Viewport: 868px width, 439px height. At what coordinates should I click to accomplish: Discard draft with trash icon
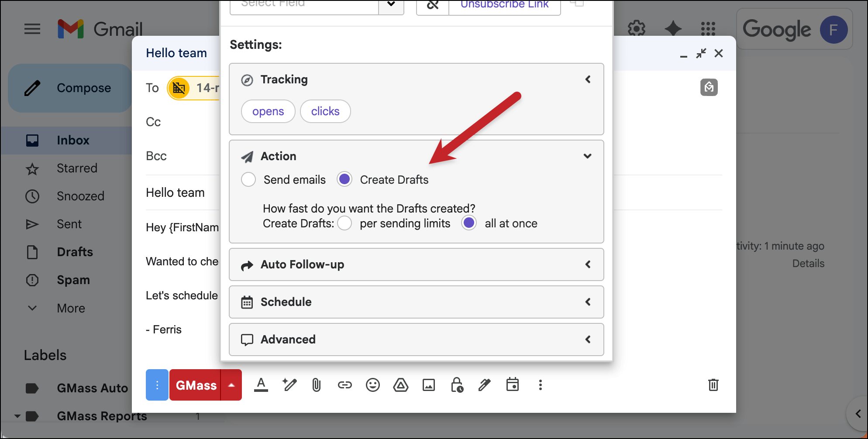(x=713, y=385)
